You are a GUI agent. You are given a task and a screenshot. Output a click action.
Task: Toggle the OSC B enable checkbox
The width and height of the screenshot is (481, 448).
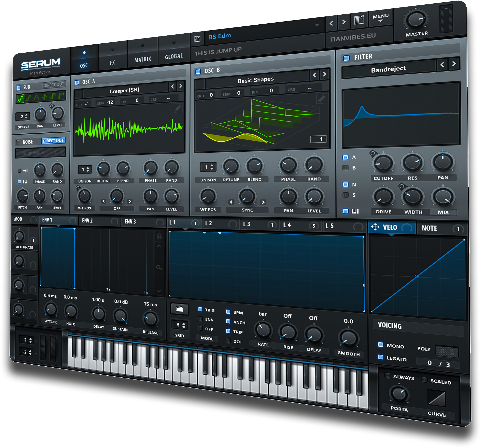click(198, 72)
